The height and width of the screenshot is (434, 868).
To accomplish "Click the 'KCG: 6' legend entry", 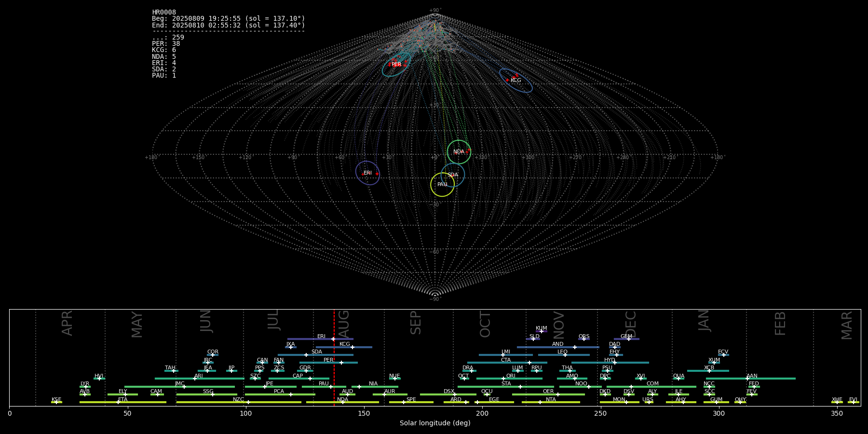I will 164,50.
